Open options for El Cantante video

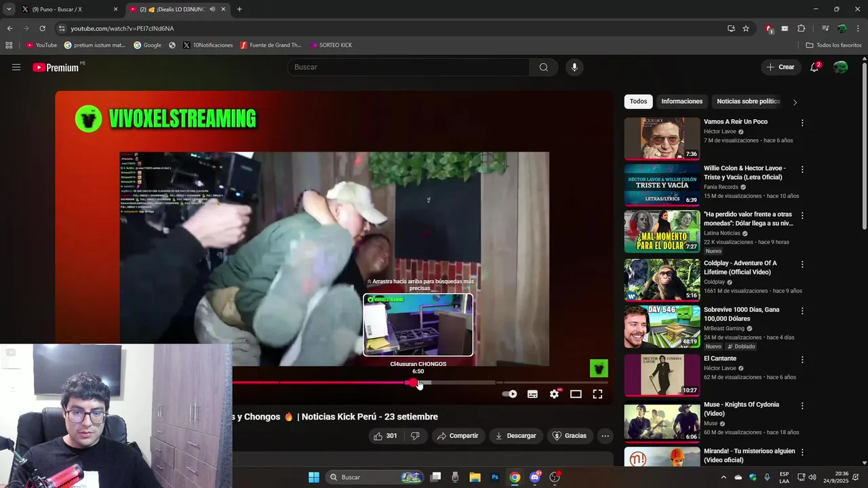click(x=802, y=360)
